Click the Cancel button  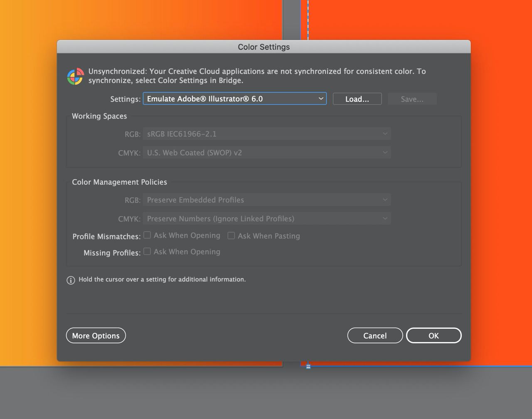point(375,335)
